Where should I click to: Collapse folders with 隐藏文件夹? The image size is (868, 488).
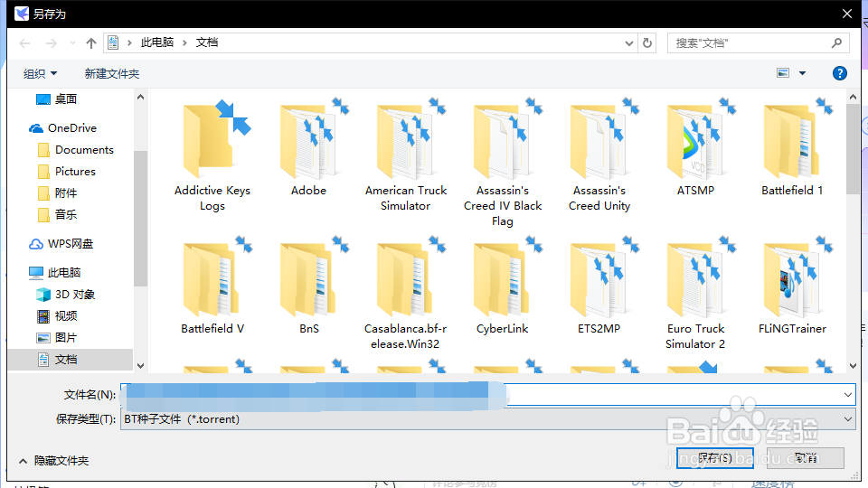pos(53,460)
